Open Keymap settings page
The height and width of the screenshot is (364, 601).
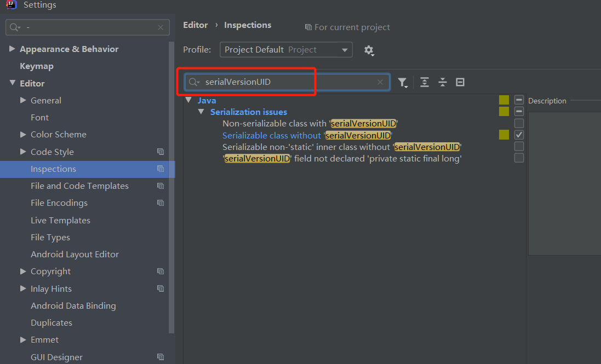(37, 66)
